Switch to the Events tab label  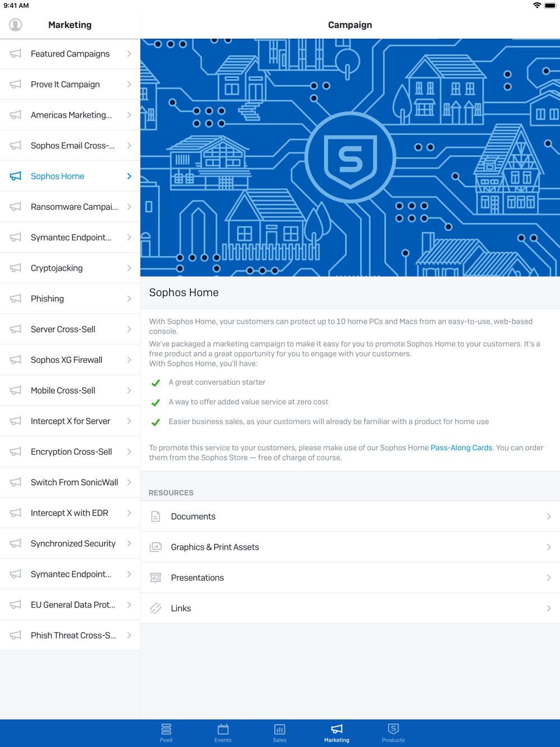223,740
